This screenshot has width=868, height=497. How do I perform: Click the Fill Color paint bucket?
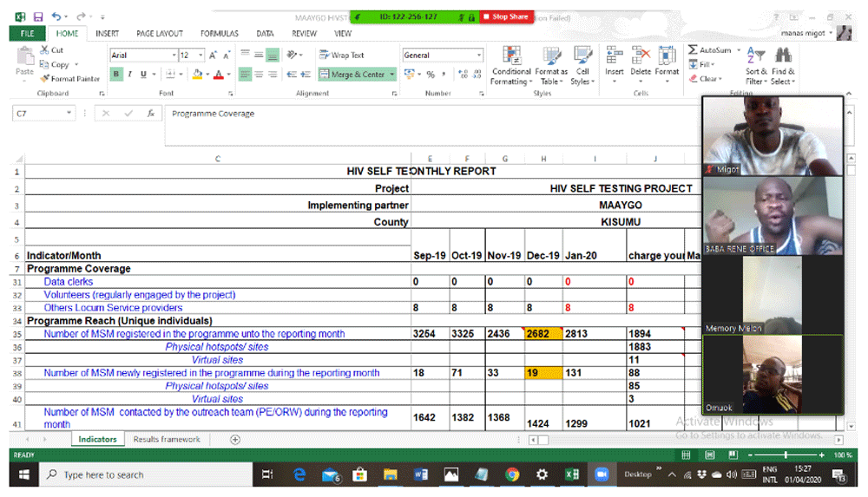tap(197, 75)
